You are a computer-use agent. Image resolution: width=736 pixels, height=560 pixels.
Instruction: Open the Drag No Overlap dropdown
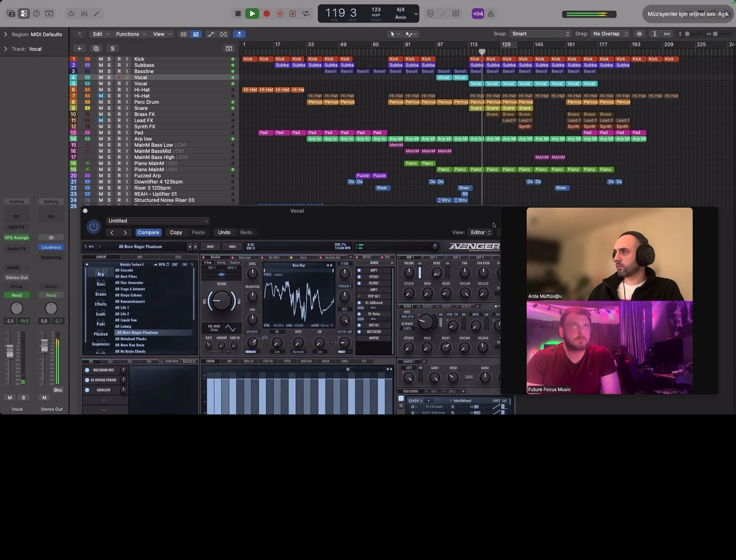tap(610, 34)
